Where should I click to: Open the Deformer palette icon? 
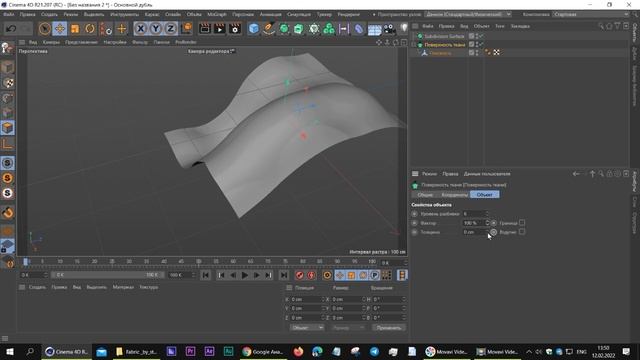(359, 29)
